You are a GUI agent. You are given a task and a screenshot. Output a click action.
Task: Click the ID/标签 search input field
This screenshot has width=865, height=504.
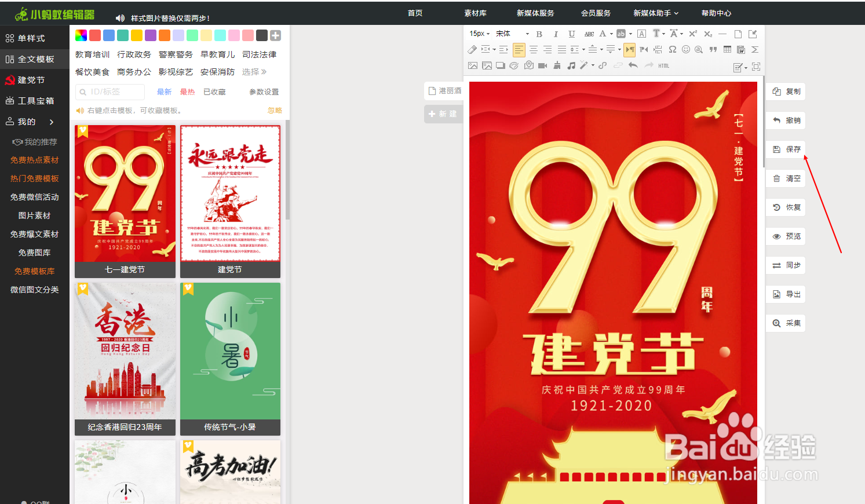point(110,92)
